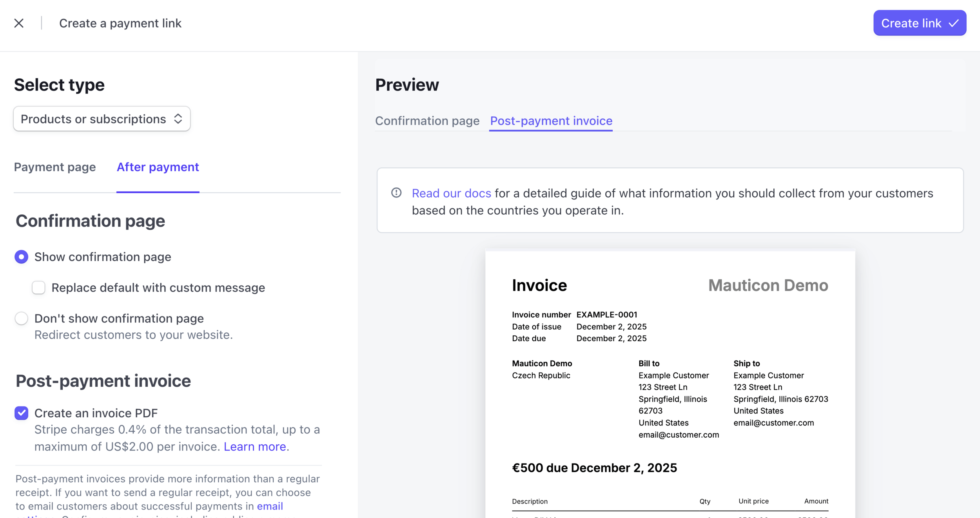Uncheck Create an invoice PDF
The height and width of the screenshot is (518, 980).
coord(22,413)
